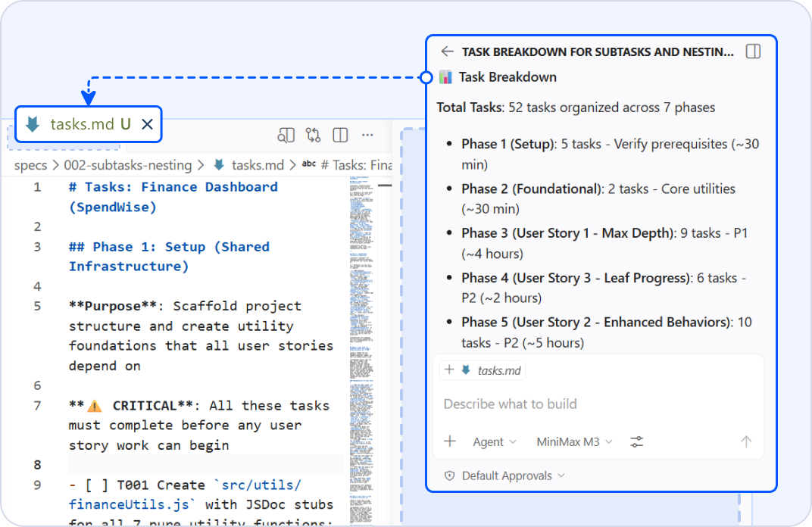Click the add attachment plus button
This screenshot has height=527, width=812.
(x=450, y=441)
